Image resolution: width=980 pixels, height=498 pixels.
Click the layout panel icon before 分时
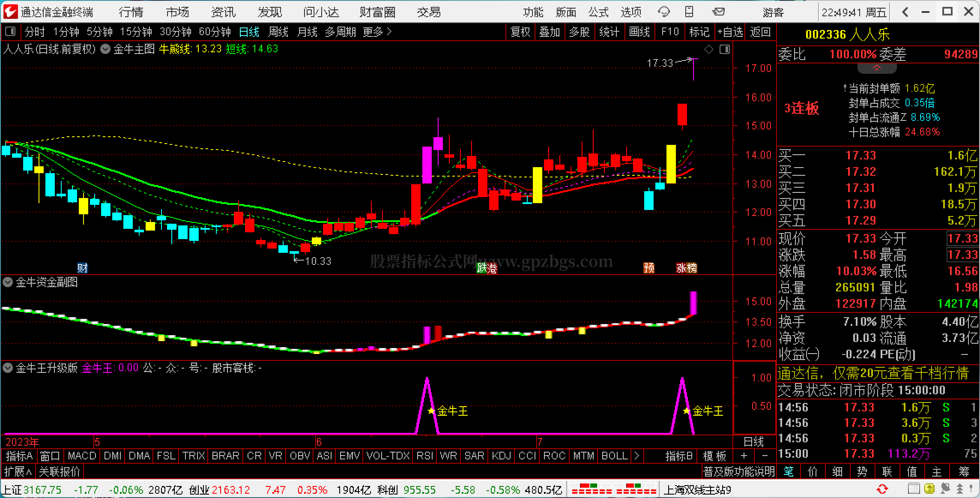pyautogui.click(x=10, y=32)
